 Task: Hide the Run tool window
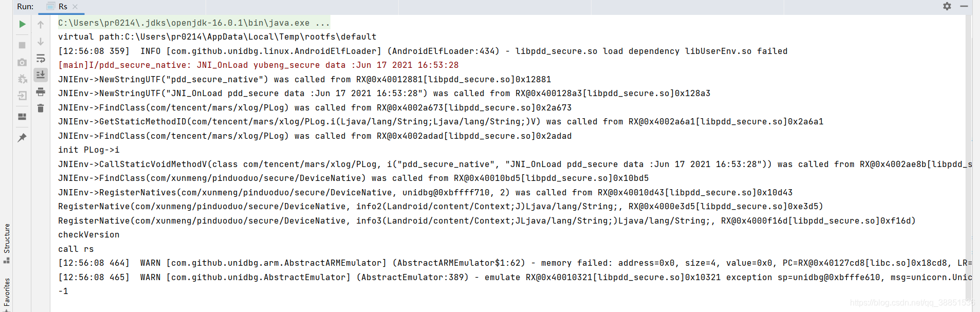[x=965, y=6]
